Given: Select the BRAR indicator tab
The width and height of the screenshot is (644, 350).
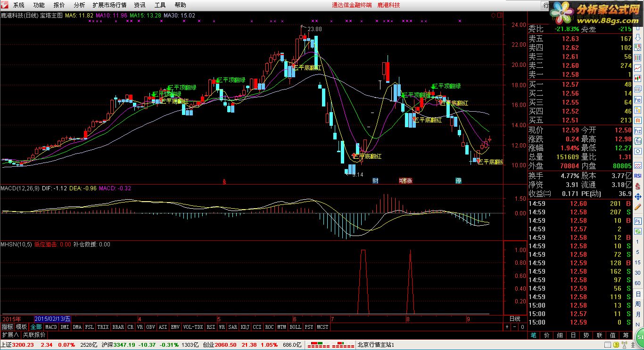Looking at the screenshot, I should [x=118, y=326].
